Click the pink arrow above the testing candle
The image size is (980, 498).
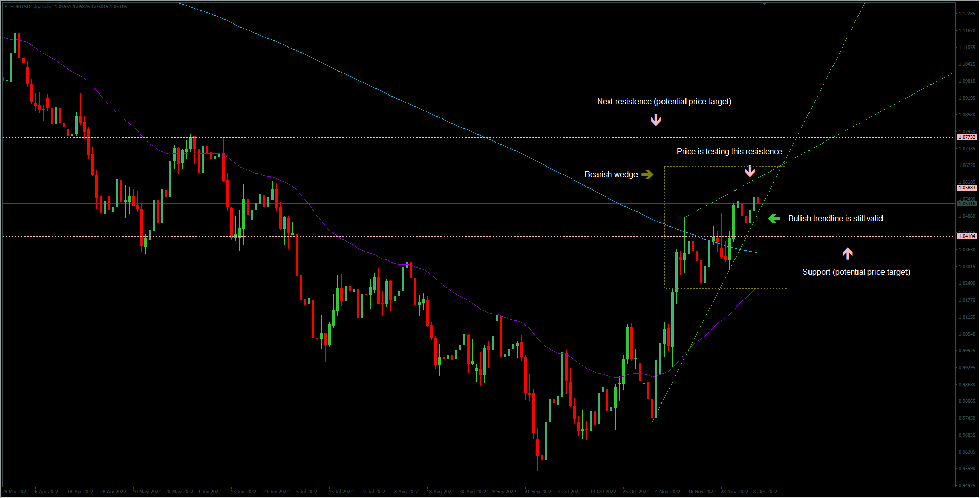pos(750,171)
